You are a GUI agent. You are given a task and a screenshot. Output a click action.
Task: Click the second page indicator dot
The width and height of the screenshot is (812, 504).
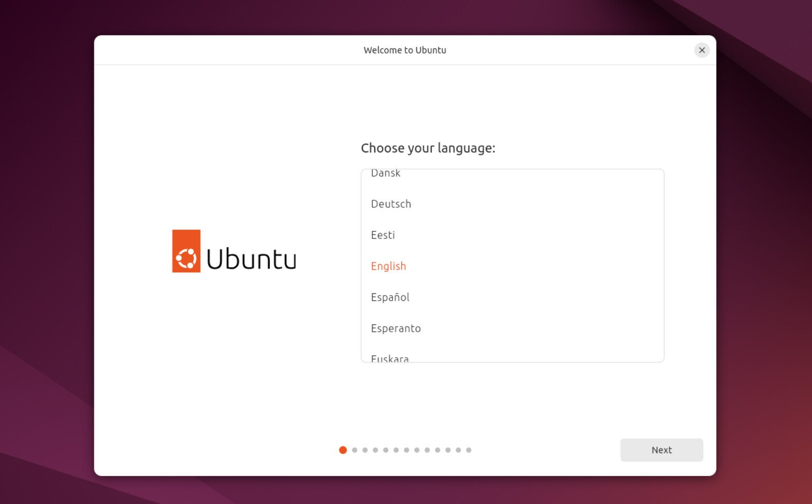tap(355, 450)
